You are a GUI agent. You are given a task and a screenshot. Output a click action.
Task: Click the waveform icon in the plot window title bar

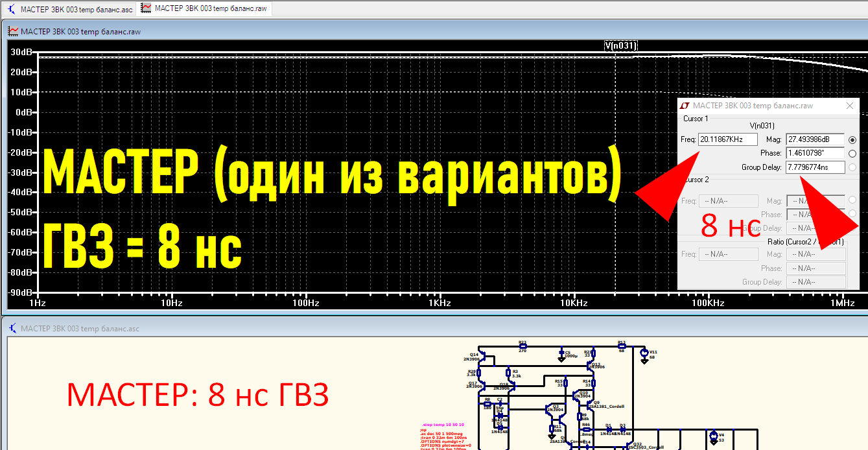[12, 30]
